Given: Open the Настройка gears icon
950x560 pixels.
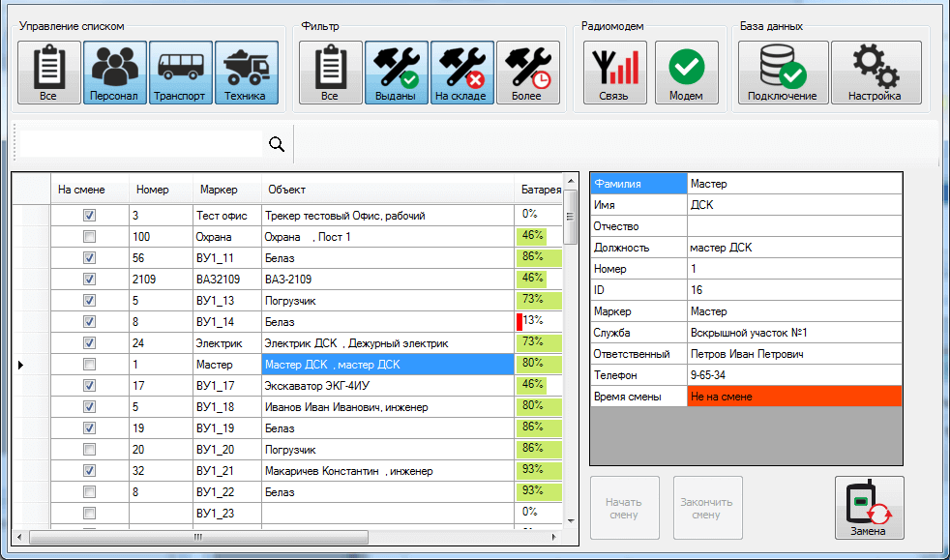Looking at the screenshot, I should (876, 73).
